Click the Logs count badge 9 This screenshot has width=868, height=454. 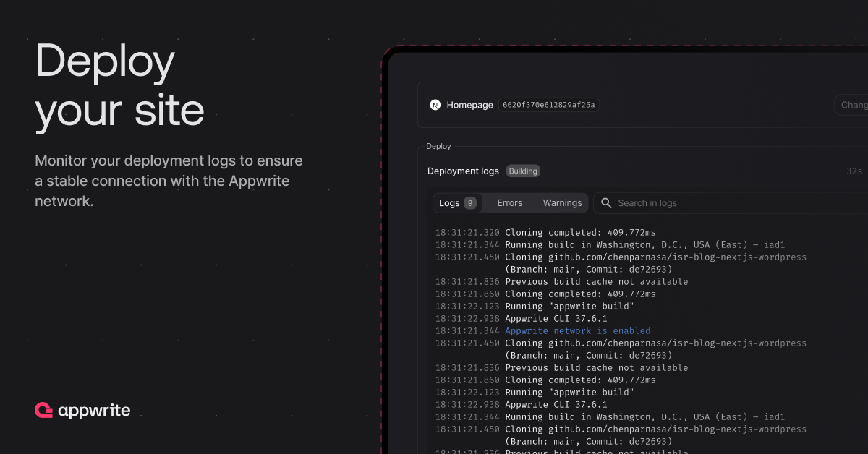tap(470, 203)
